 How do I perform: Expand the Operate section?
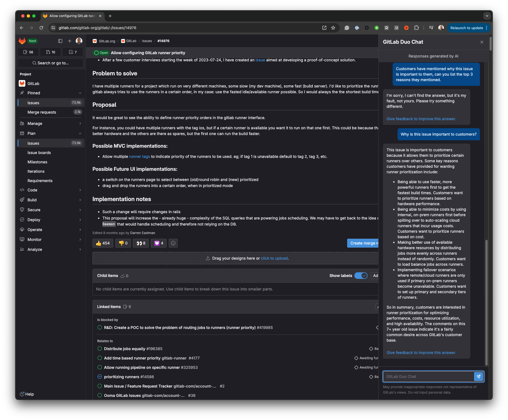tap(51, 230)
